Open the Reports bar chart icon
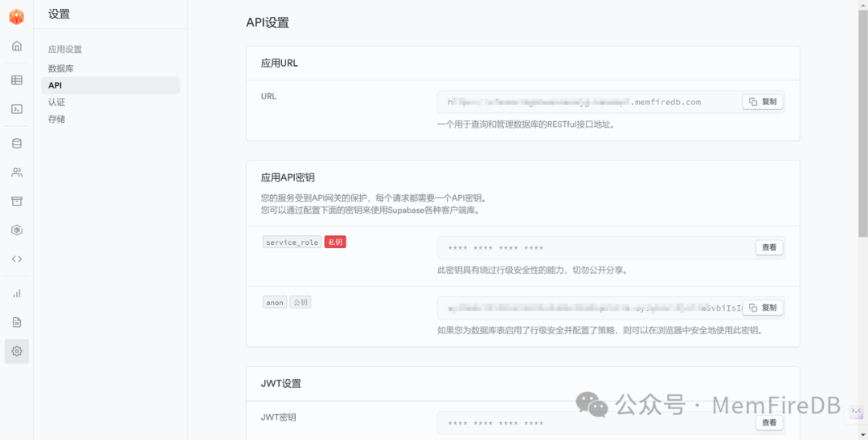 (x=17, y=294)
